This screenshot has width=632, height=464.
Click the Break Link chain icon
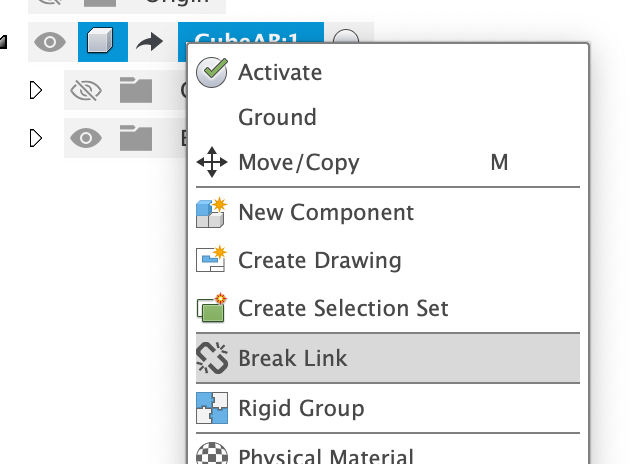point(212,358)
